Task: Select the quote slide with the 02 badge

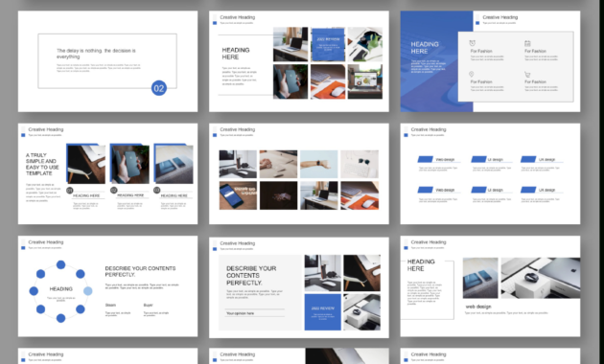Action: (x=107, y=61)
